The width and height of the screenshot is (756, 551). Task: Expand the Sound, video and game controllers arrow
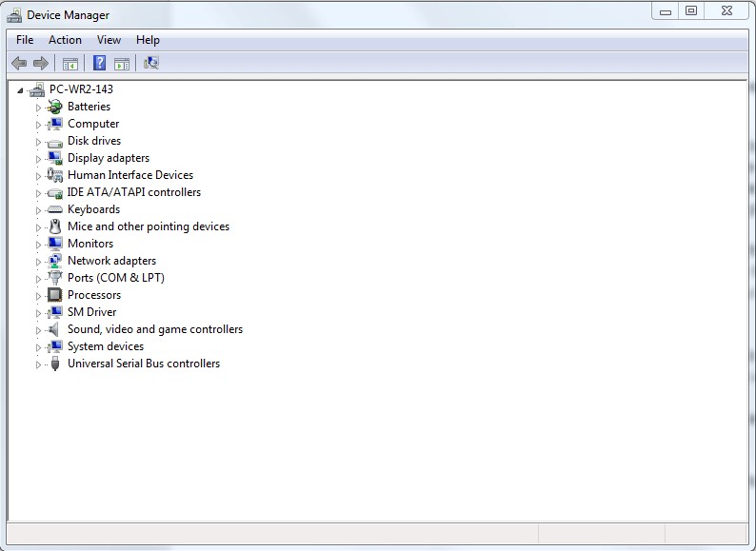tap(39, 330)
